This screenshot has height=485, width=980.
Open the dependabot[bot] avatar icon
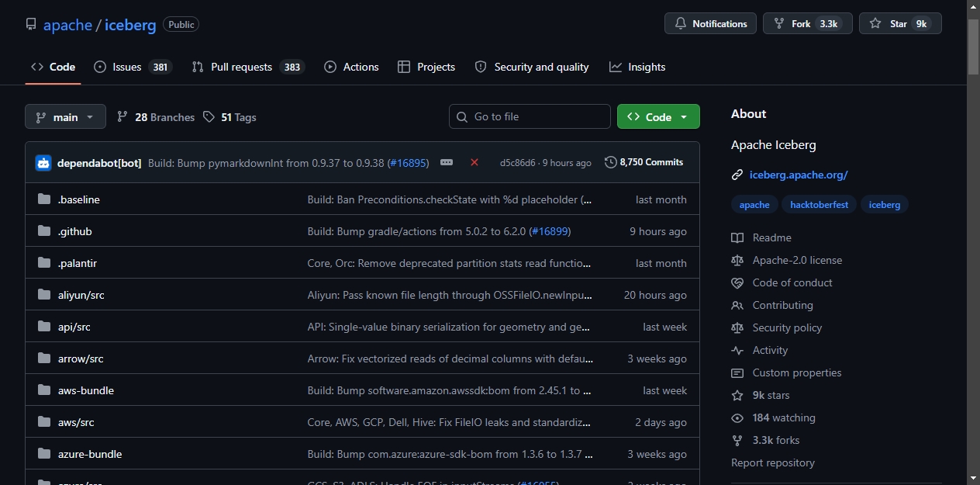(43, 162)
